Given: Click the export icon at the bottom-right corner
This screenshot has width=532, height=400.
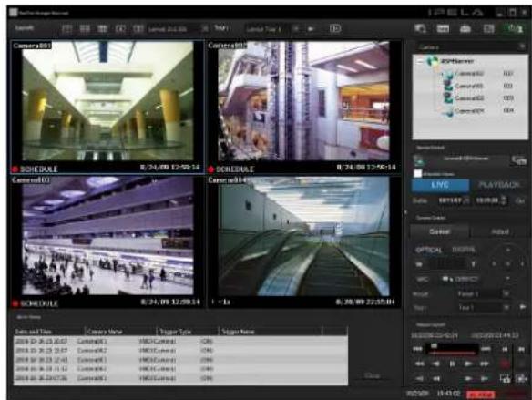Looking at the screenshot, I should coord(521,378).
